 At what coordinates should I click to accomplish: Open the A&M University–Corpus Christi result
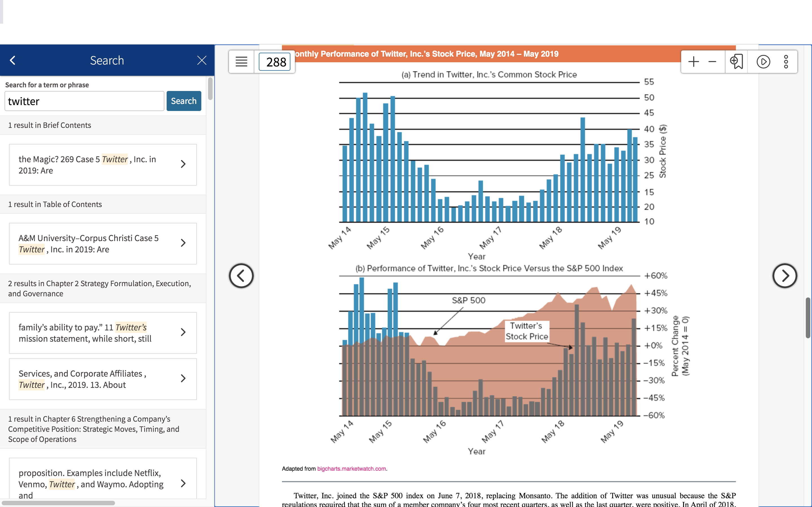click(103, 243)
